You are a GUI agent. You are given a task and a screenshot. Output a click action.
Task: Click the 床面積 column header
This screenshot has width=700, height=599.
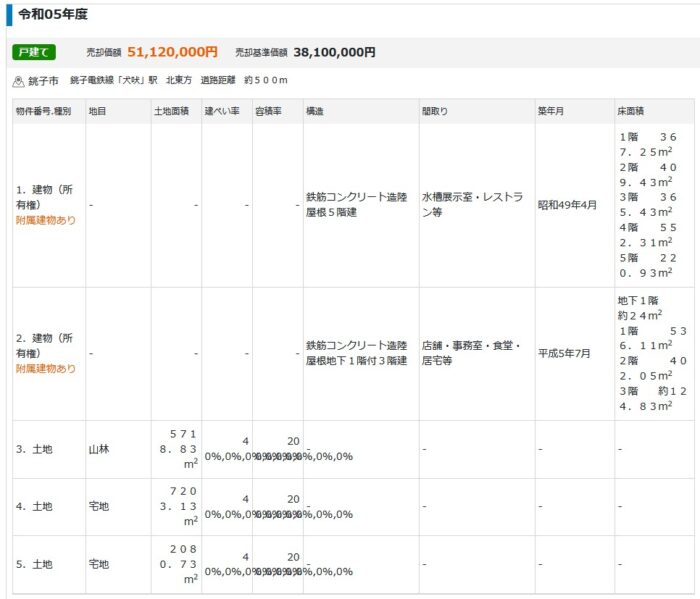pos(632,110)
